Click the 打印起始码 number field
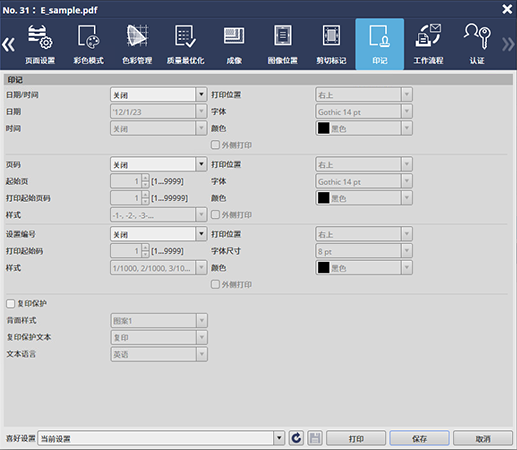Screen dimensions: 517x450 point(126,251)
